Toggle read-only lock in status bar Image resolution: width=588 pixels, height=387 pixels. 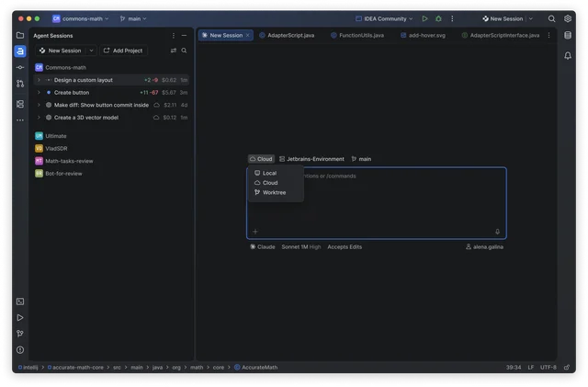point(567,367)
